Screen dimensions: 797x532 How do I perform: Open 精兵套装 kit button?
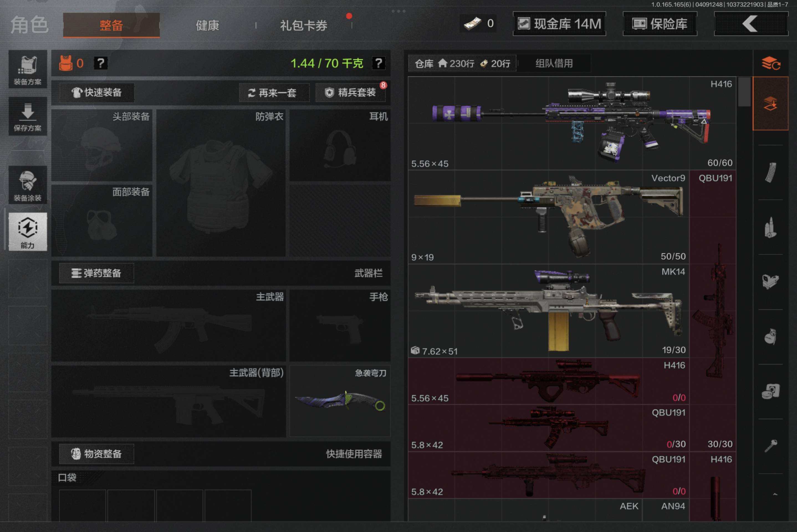[351, 92]
